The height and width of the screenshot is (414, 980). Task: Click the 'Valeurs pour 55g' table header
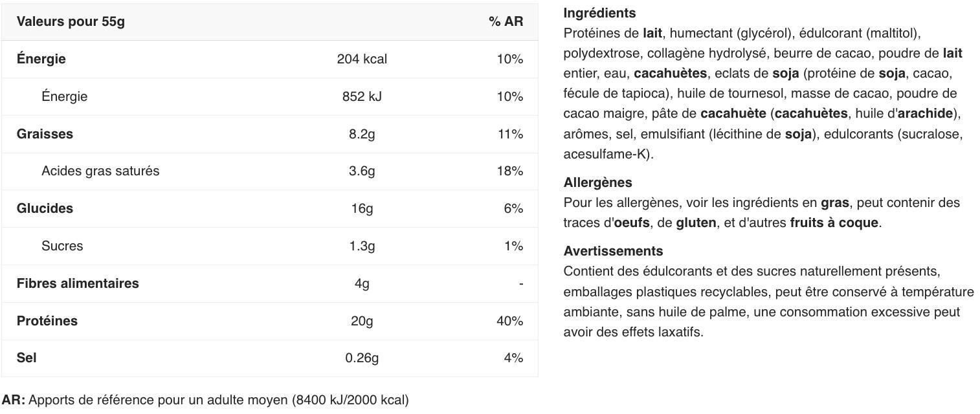[71, 21]
